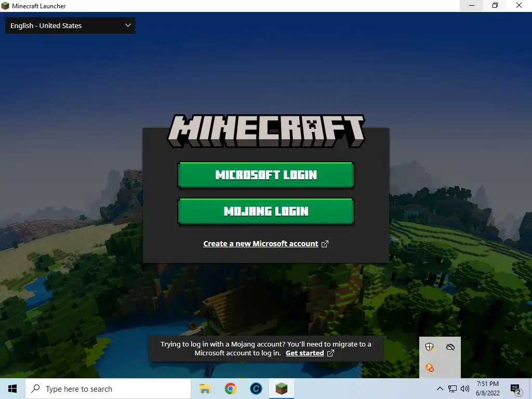Open the network status tray icon

[x=453, y=389]
